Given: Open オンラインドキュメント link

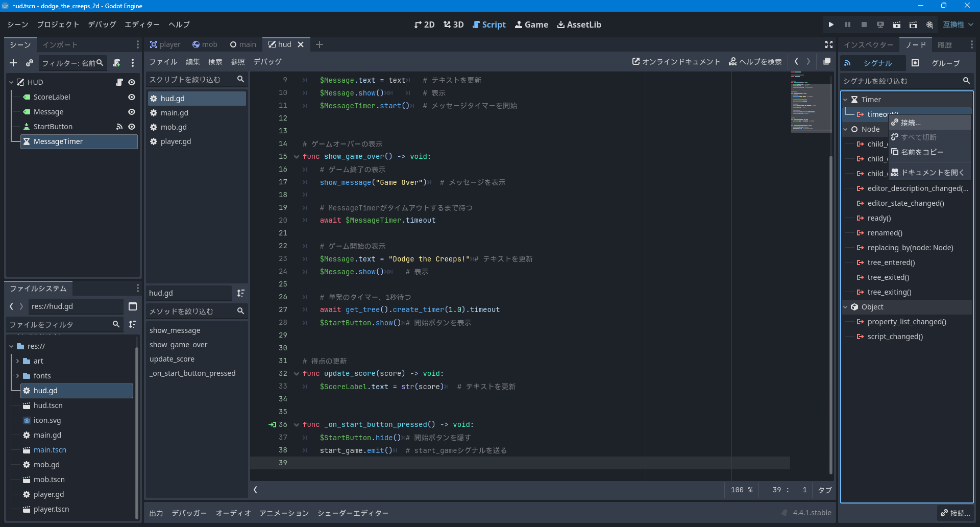Looking at the screenshot, I should 676,62.
